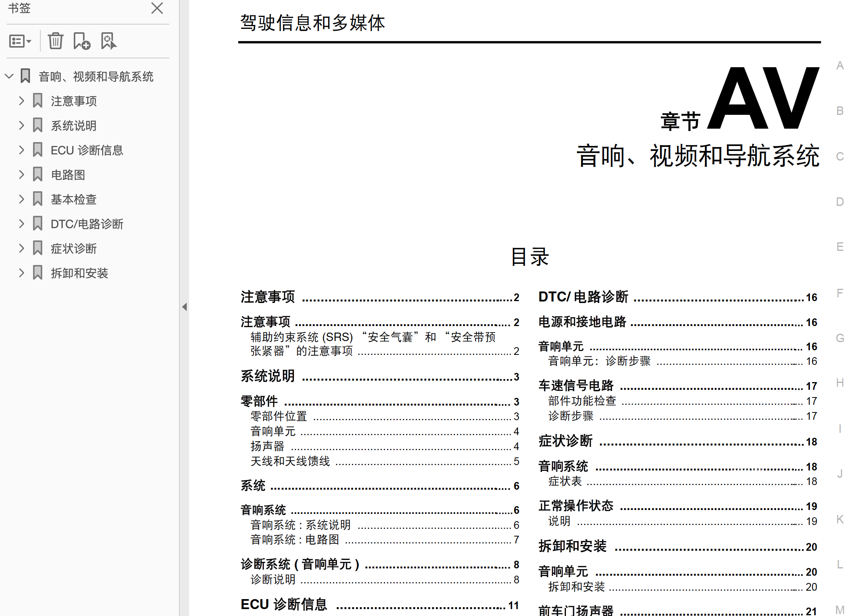
Task: Go to 拆卸和安装 bookmark label
Action: [x=80, y=273]
